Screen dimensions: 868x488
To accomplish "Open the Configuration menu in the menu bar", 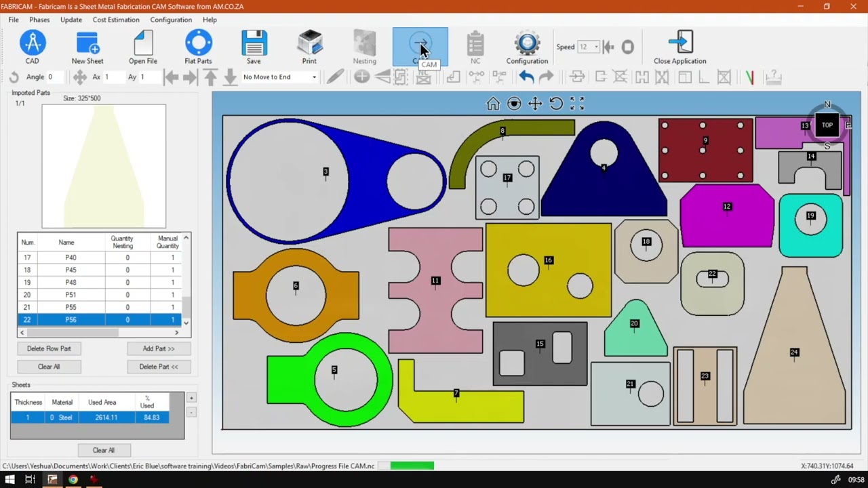I will (x=171, y=20).
